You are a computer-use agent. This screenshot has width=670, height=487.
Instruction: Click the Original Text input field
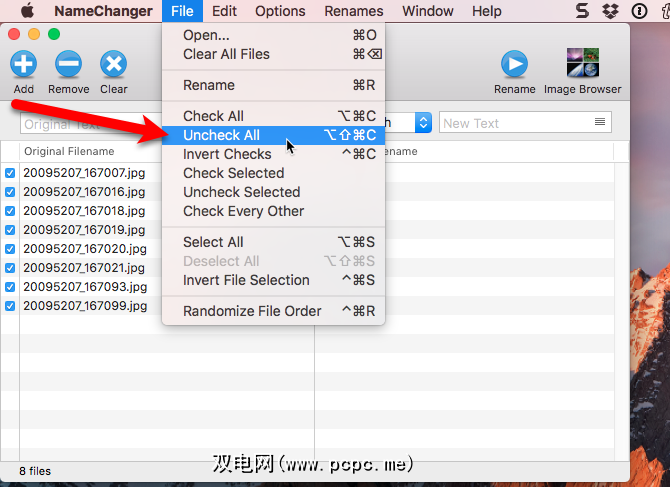coord(91,124)
